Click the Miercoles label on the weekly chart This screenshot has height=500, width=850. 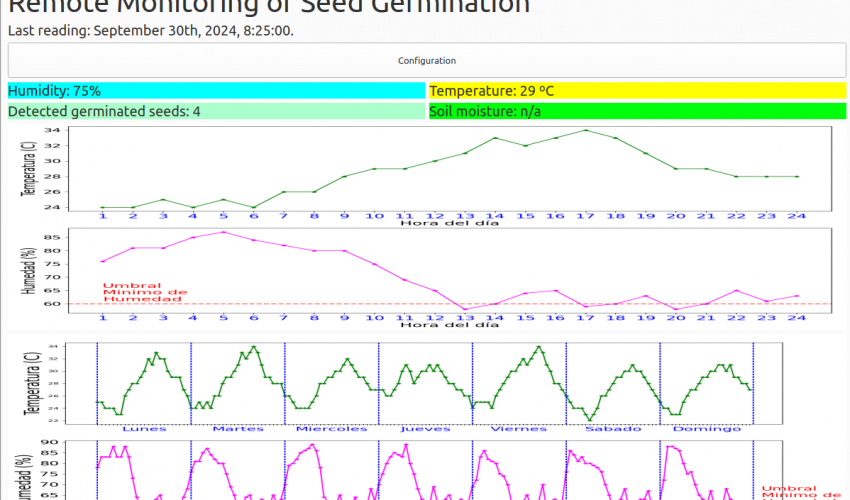click(331, 428)
